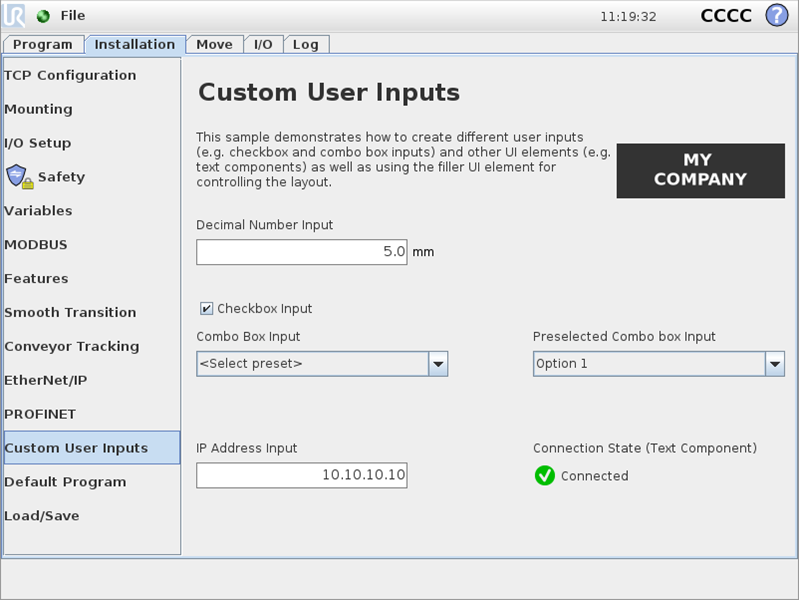Click the MY COMPANY logo image
The width and height of the screenshot is (800, 600).
coord(701,170)
